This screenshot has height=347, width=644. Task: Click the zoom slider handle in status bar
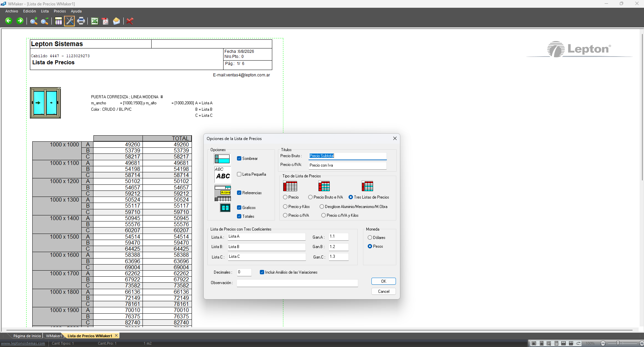(618, 343)
